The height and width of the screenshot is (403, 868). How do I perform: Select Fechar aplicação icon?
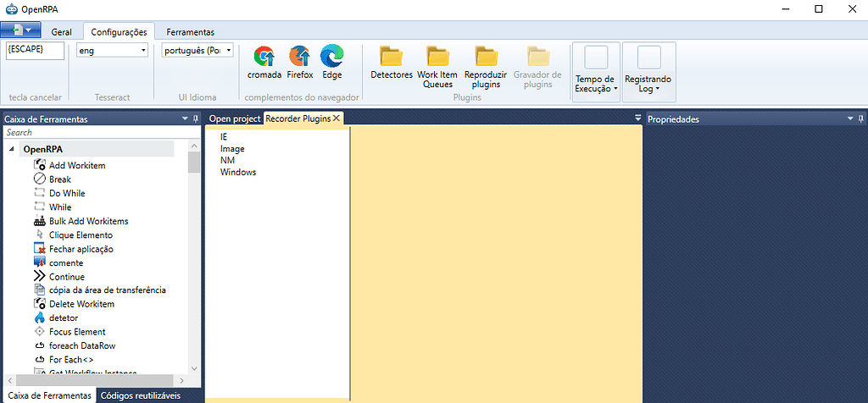pyautogui.click(x=39, y=249)
